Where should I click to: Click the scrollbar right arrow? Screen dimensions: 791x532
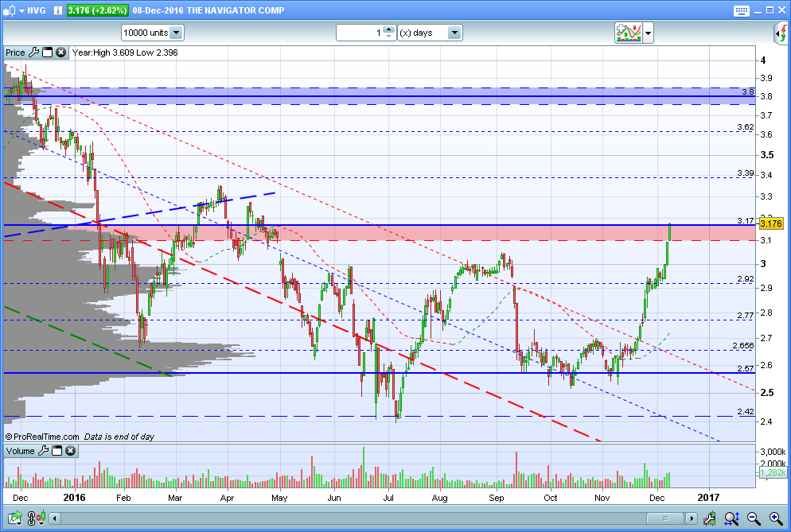(x=692, y=518)
